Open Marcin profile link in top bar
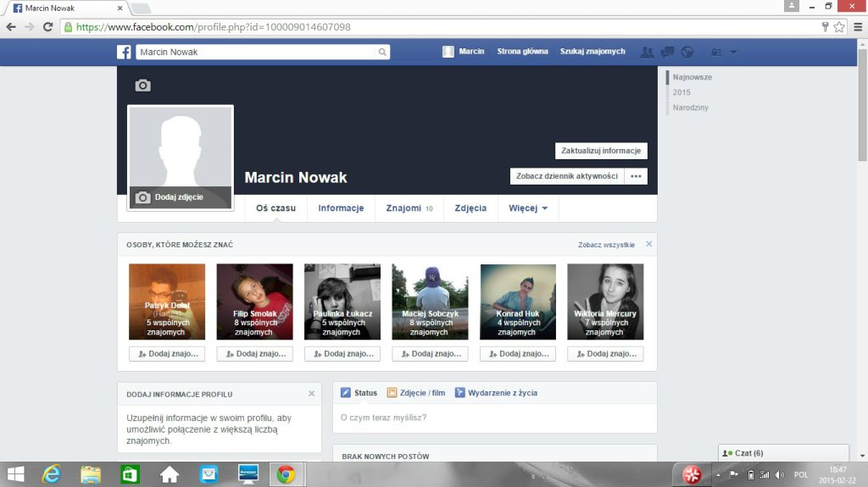The image size is (868, 487). coord(464,52)
